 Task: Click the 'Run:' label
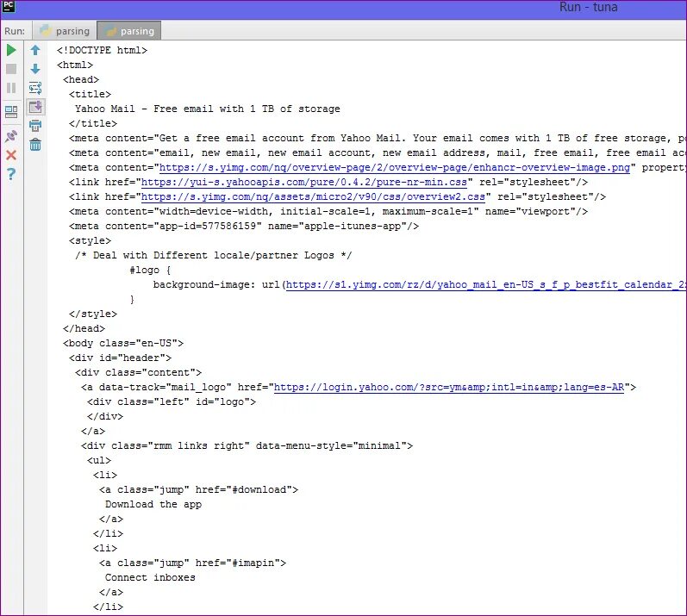(x=15, y=31)
